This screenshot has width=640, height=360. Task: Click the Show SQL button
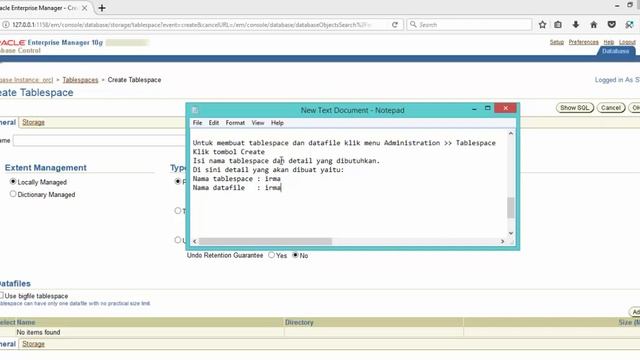[574, 108]
